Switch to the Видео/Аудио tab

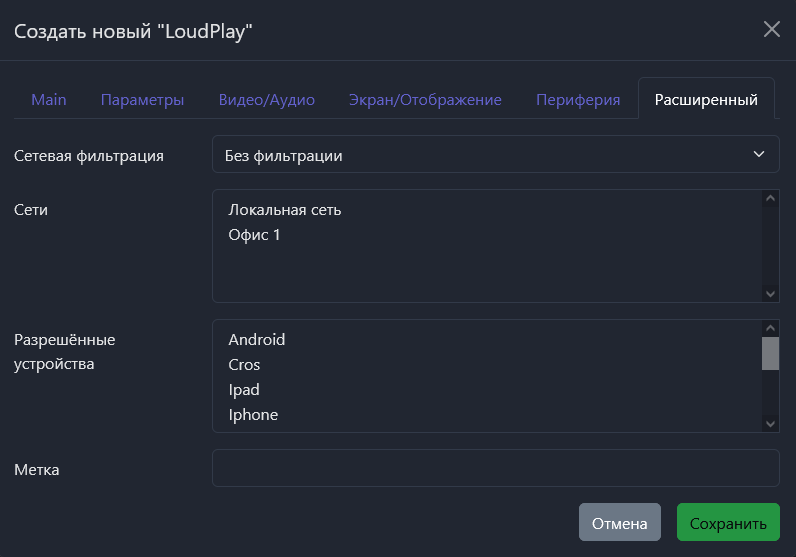[x=267, y=100]
